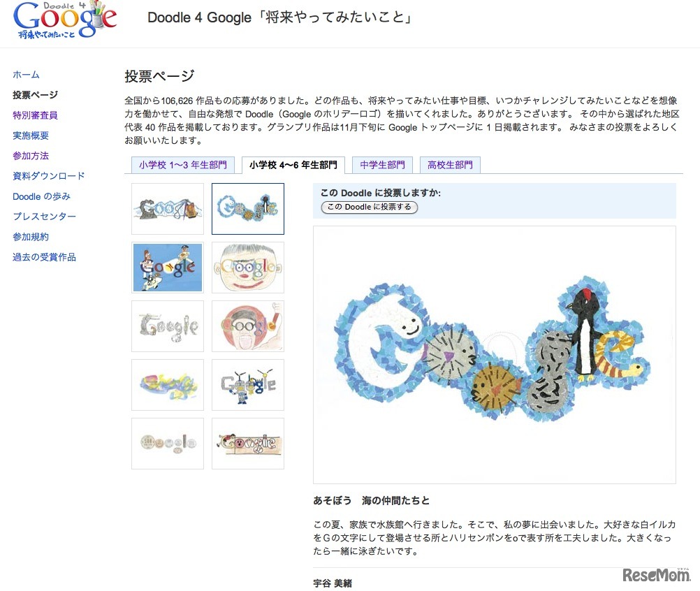View 過去の受賞作品 page
The image size is (700, 591).
coord(44,257)
